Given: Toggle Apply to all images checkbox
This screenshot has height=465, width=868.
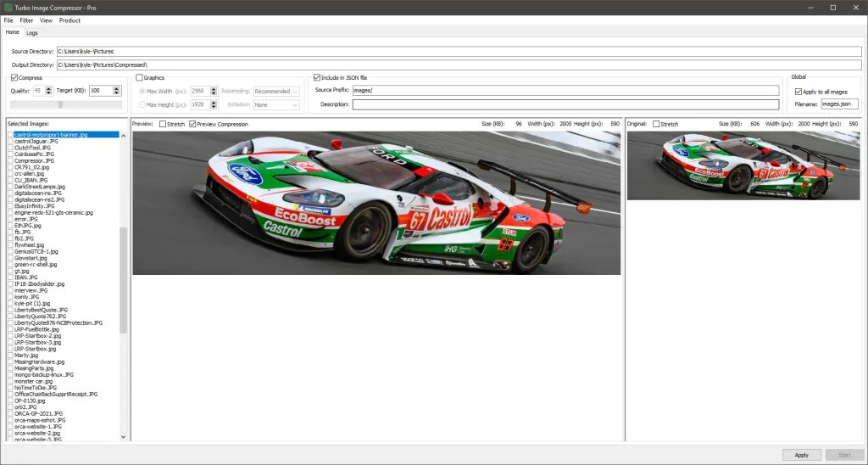Looking at the screenshot, I should point(798,92).
